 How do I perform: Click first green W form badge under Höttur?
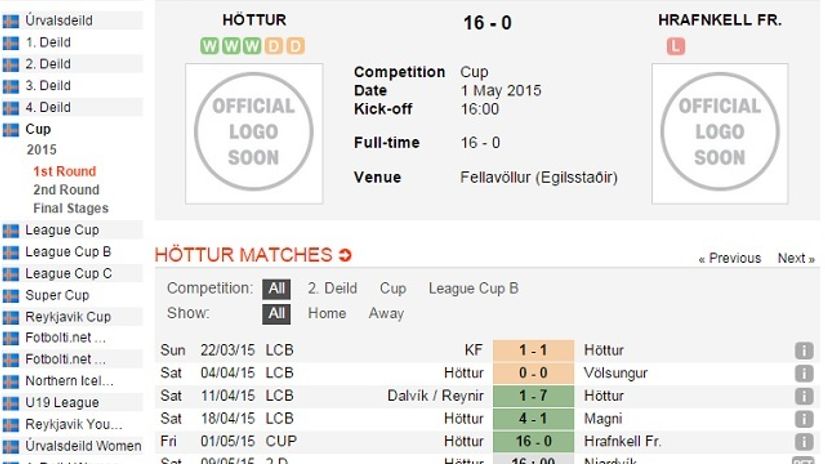tap(209, 46)
